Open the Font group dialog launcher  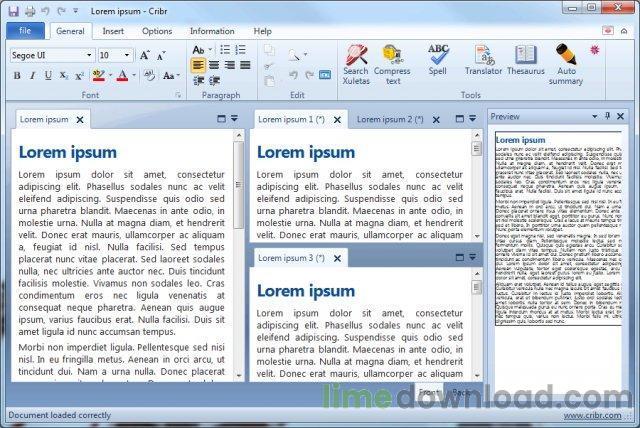pyautogui.click(x=178, y=95)
